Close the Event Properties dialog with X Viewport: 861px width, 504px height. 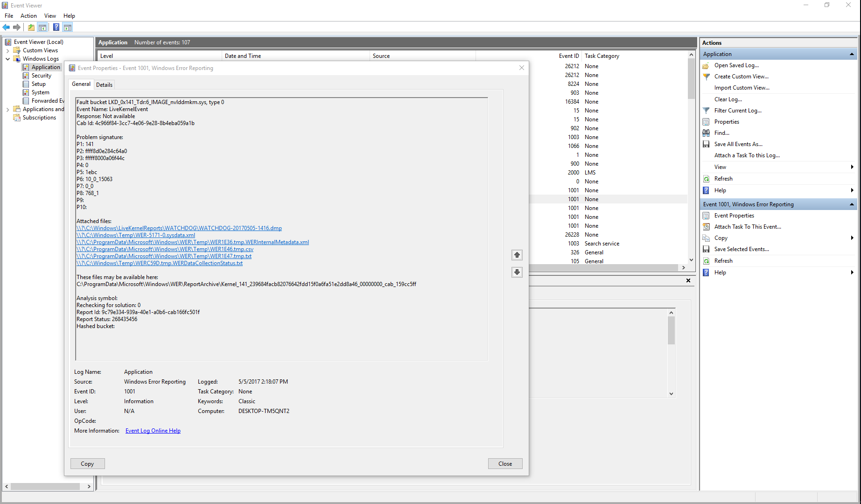point(522,68)
